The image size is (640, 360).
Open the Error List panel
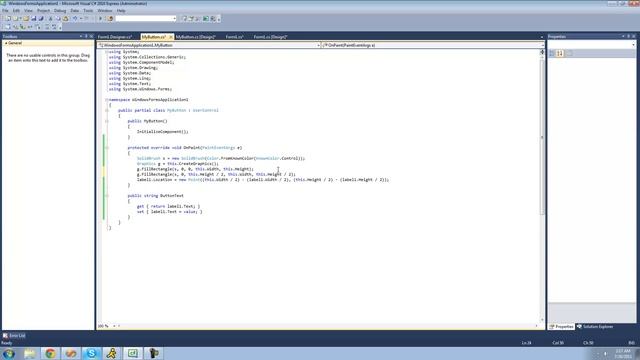click(x=14, y=336)
